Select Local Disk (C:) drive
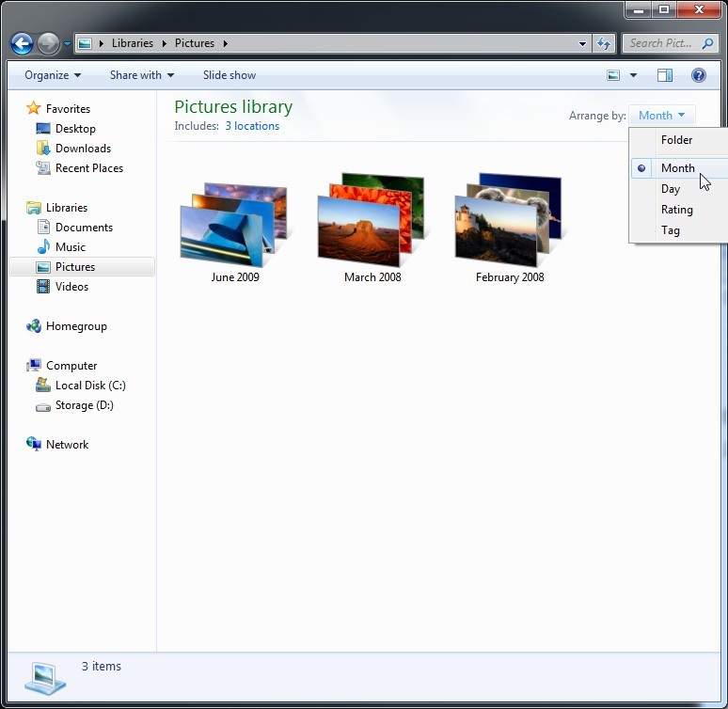The image size is (728, 709). point(89,386)
